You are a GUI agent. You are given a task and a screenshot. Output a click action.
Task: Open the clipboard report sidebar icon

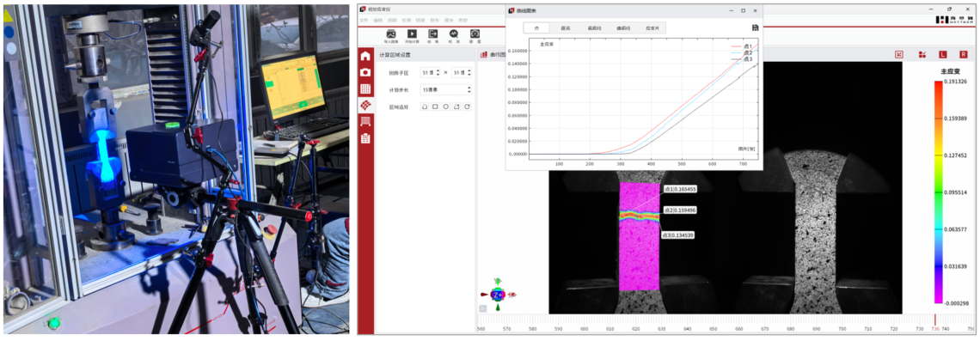[x=365, y=138]
